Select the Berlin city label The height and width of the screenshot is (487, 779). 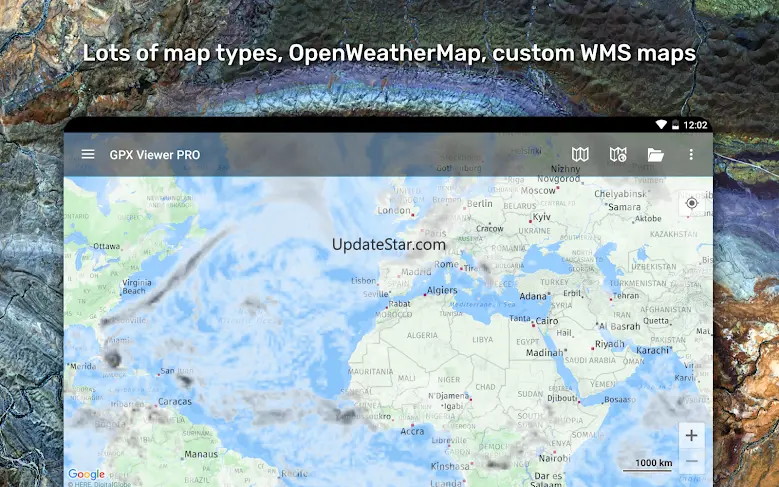coord(479,204)
